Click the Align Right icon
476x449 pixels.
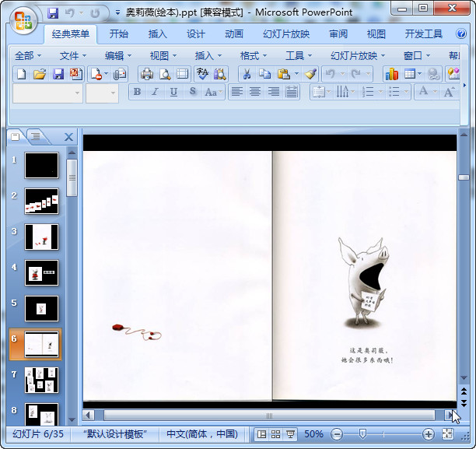274,92
